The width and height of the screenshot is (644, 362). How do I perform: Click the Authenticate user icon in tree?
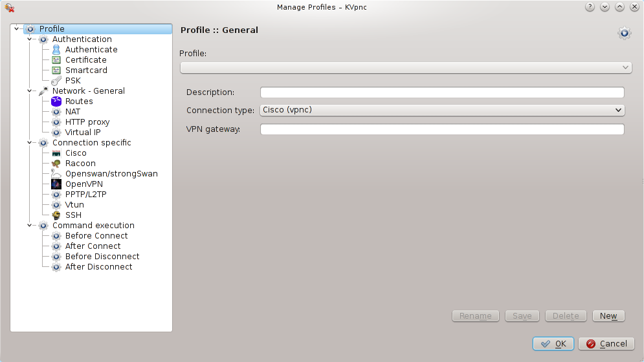point(56,50)
